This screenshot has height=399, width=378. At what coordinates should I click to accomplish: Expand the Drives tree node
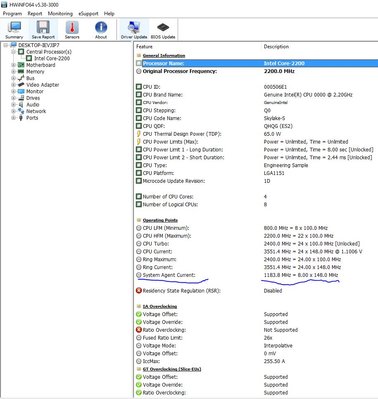13,98
